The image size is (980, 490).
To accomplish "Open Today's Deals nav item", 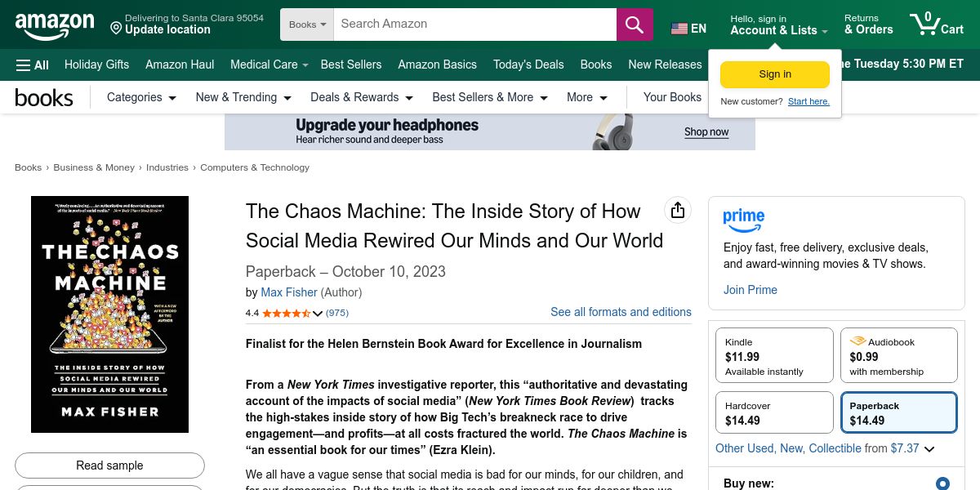I will [x=528, y=65].
